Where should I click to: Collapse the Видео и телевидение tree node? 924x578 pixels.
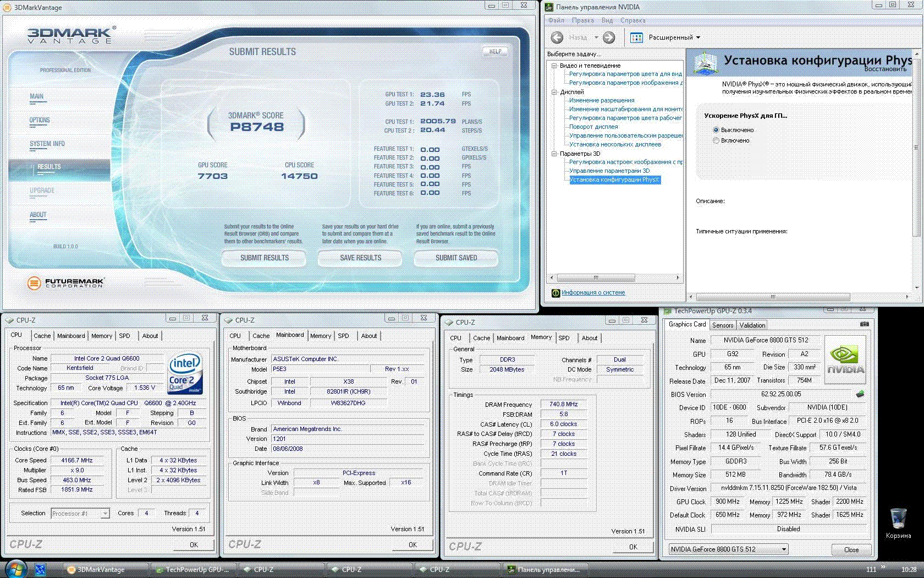[x=554, y=65]
